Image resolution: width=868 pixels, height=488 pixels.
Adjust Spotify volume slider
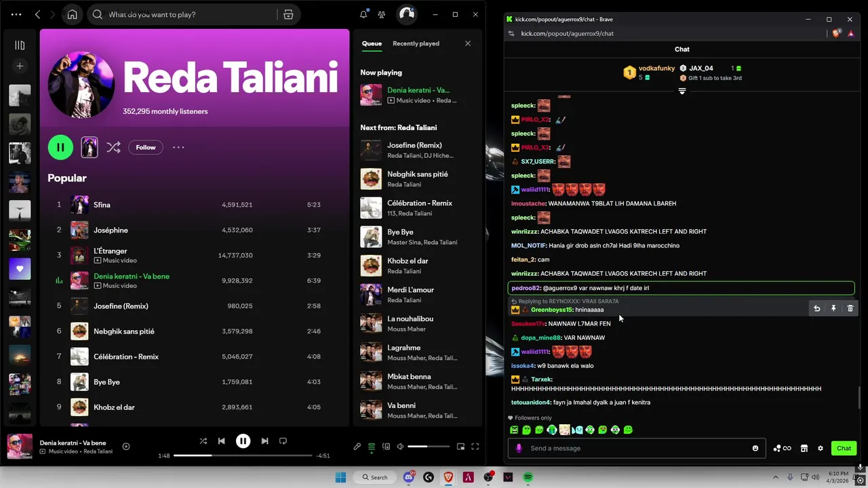429,447
